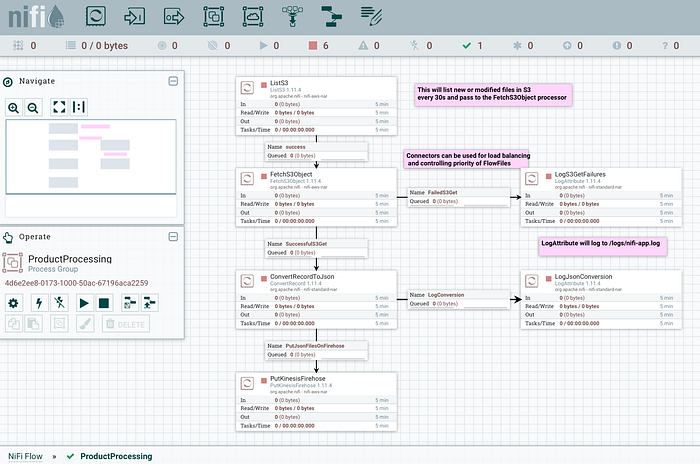
Task: Click the Input Port toolbar icon
Action: coord(134,17)
